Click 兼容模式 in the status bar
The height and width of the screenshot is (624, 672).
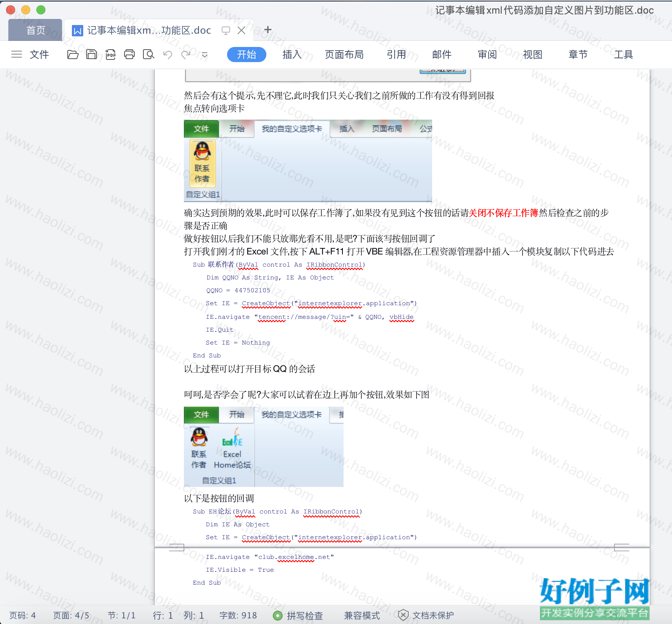coord(362,616)
